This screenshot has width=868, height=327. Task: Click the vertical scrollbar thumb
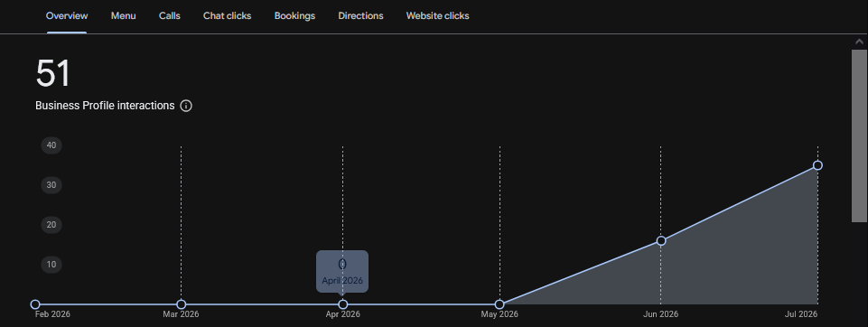tap(859, 135)
